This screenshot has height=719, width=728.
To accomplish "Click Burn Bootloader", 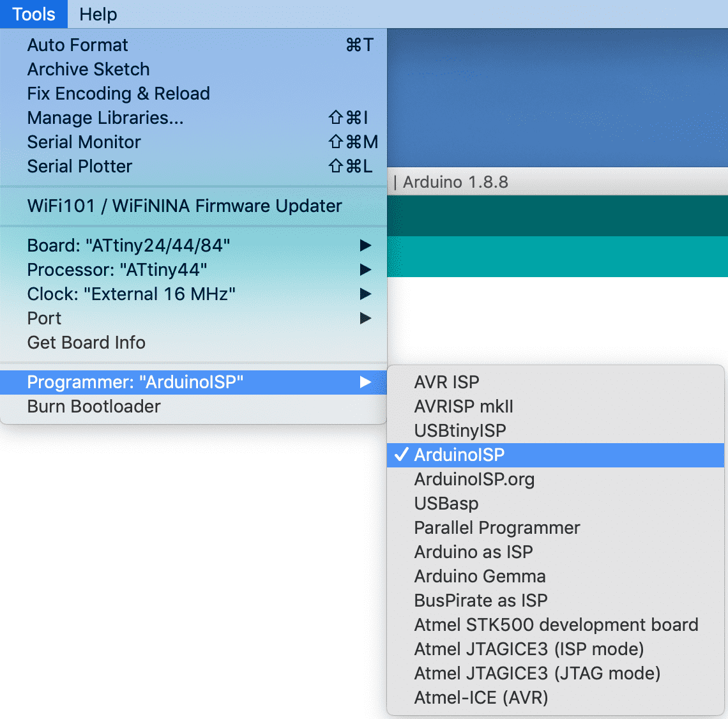I will [x=94, y=406].
